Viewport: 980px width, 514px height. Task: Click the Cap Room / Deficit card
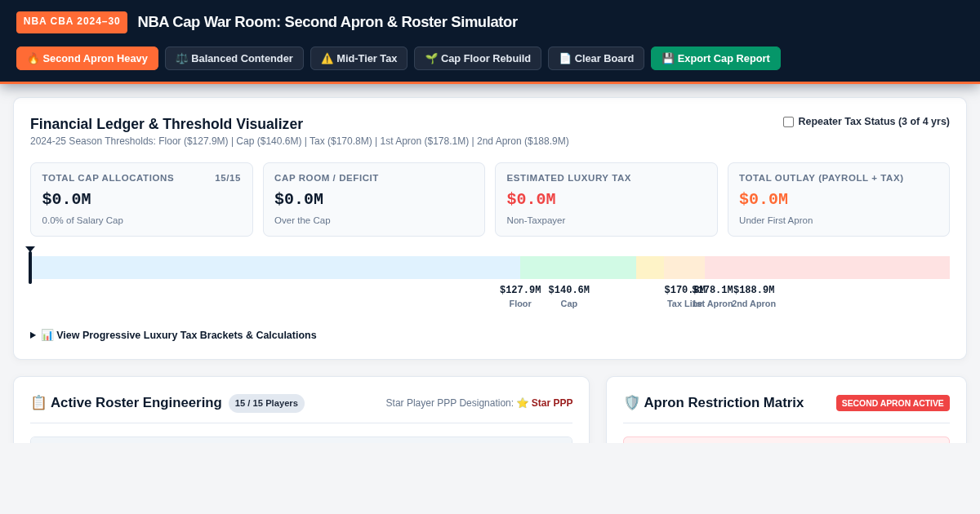pyautogui.click(x=374, y=199)
